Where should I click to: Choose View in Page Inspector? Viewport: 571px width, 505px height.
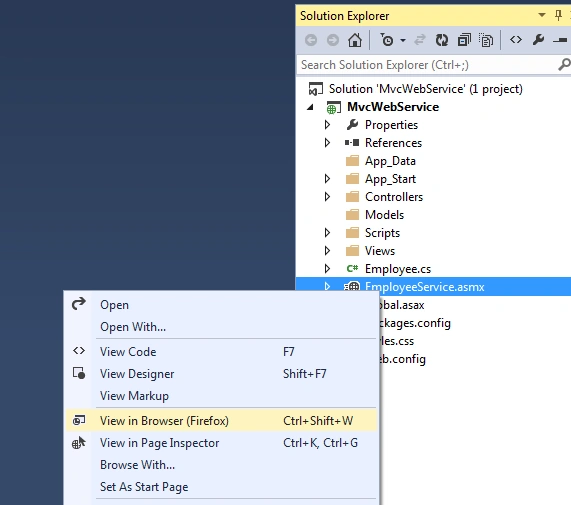pyautogui.click(x=221, y=442)
